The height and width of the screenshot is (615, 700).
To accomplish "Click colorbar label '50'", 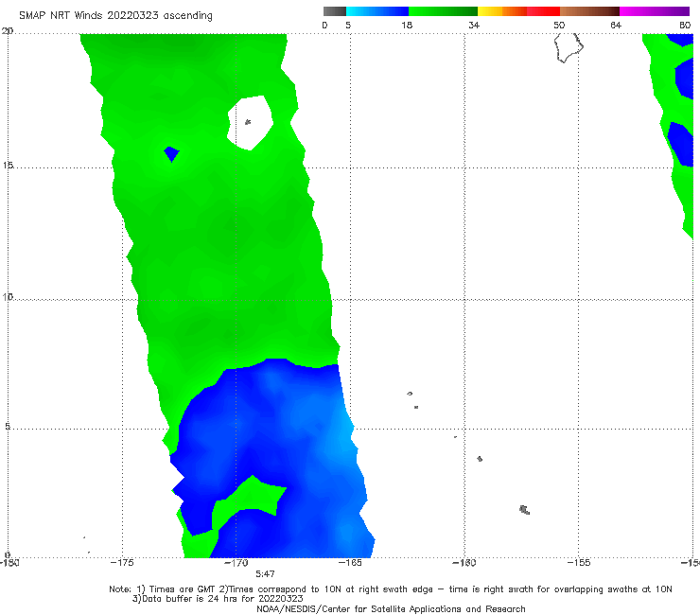I will click(x=559, y=26).
